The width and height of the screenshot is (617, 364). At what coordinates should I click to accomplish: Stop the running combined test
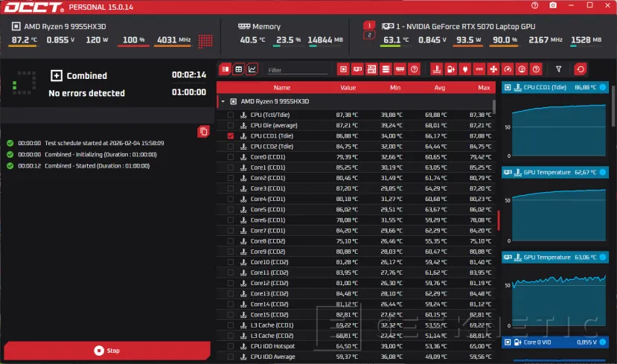click(106, 350)
